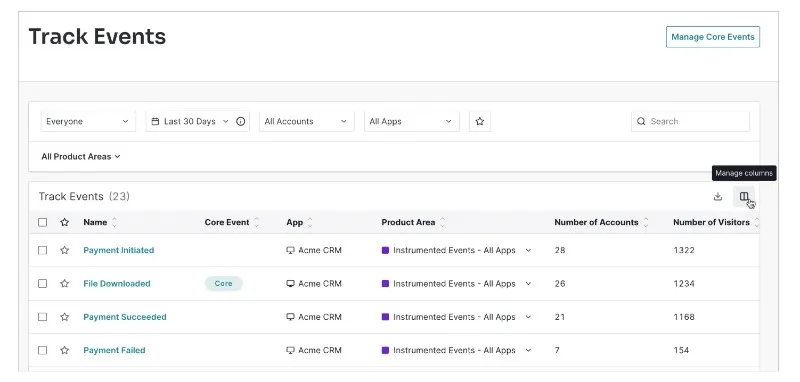The image size is (800, 382).
Task: Click the download CSV icon
Action: coord(718,196)
